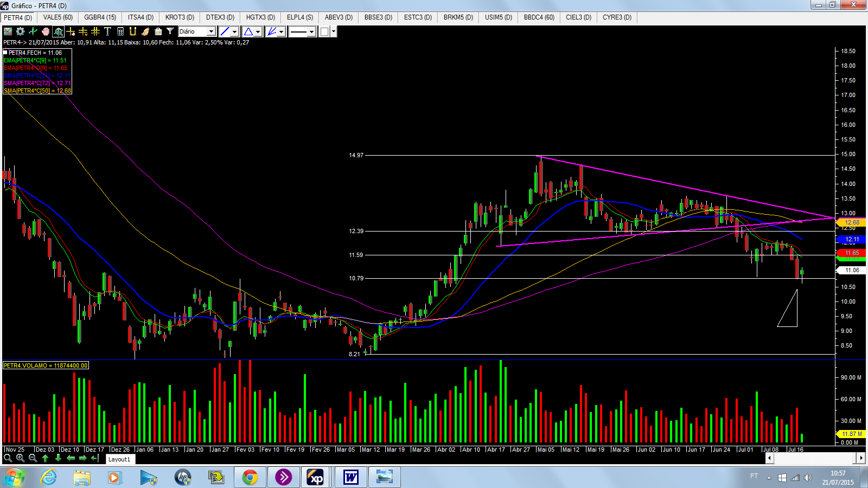Open Internet Explorer from taskbar
Image resolution: width=868 pixels, height=488 pixels.
49,477
